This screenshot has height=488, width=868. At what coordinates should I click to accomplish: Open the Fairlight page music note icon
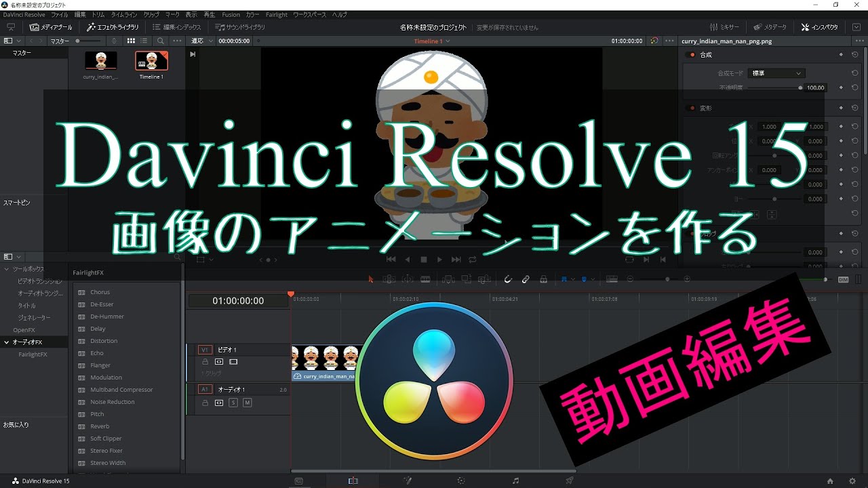[516, 481]
